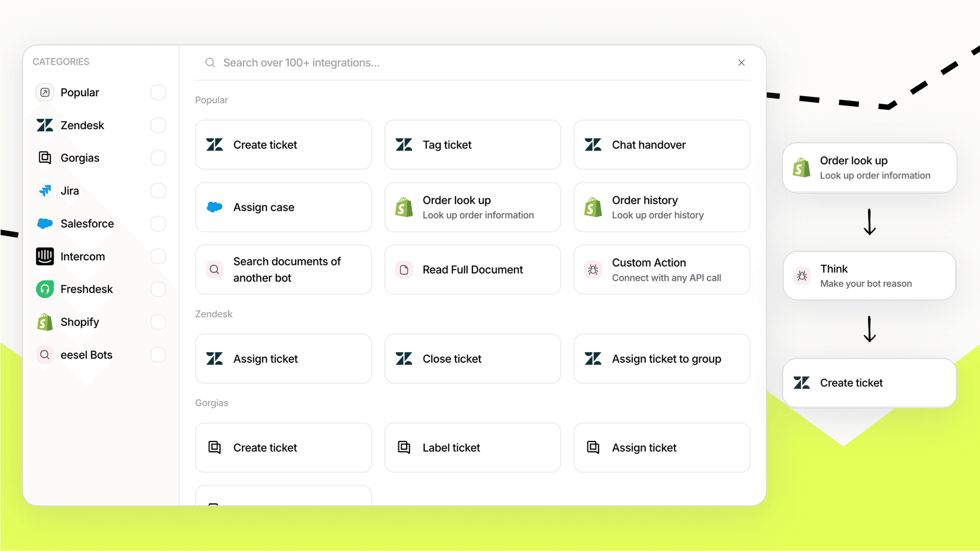The height and width of the screenshot is (551, 980).
Task: Click the Jira logo in sidebar
Action: [x=45, y=191]
